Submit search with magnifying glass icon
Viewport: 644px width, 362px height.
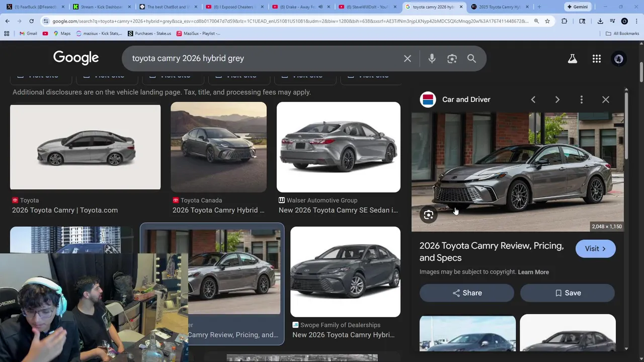pos(471,58)
